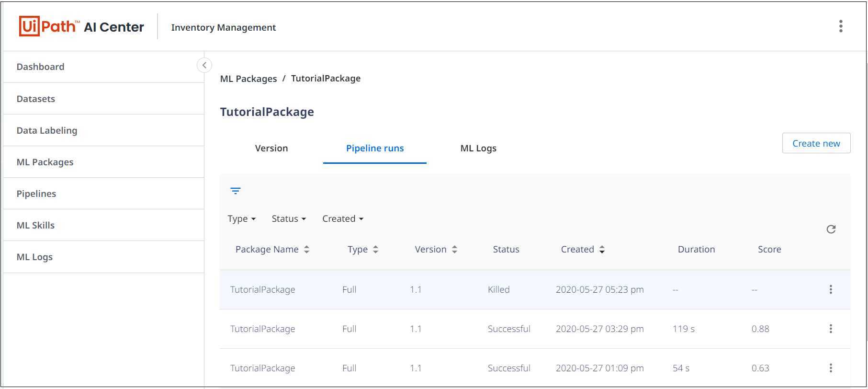Screen dimensions: 868x389
Task: Click the 2020-05-27 03:29 pm timestamp
Action: tap(600, 329)
